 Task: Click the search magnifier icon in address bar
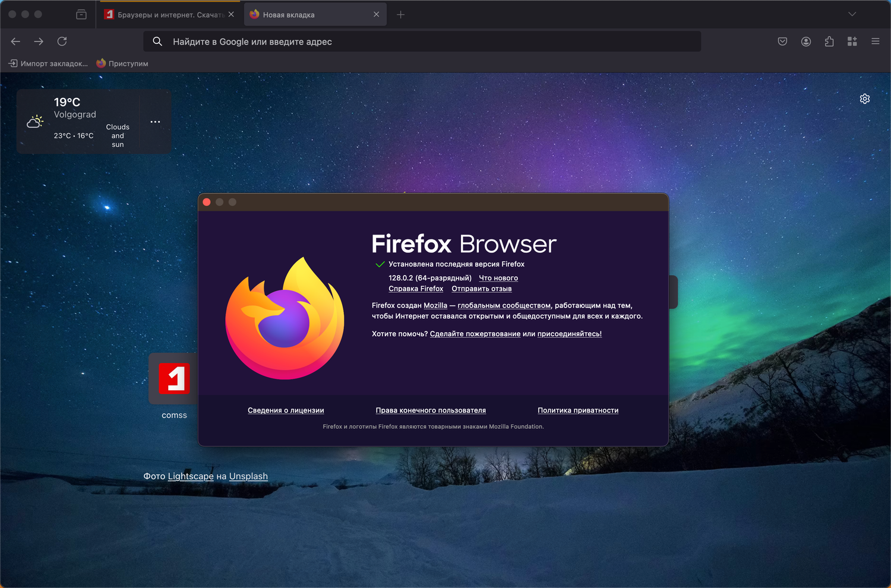[157, 42]
